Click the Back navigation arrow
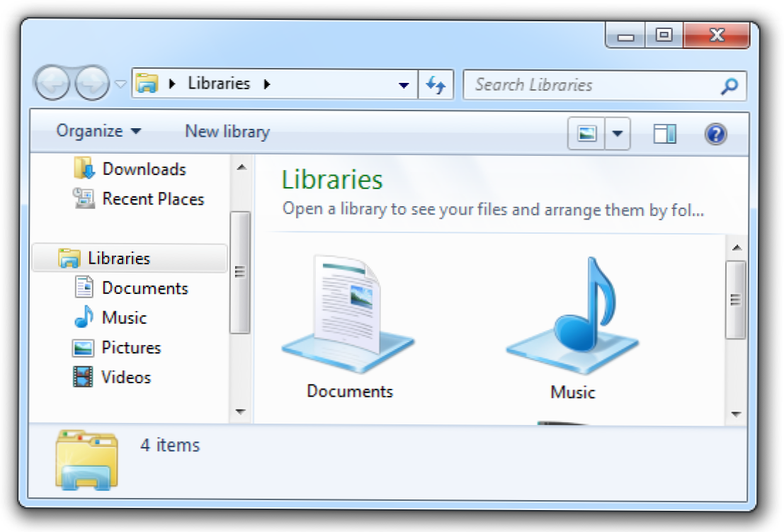Screen dimensions: 784x532 (53, 84)
